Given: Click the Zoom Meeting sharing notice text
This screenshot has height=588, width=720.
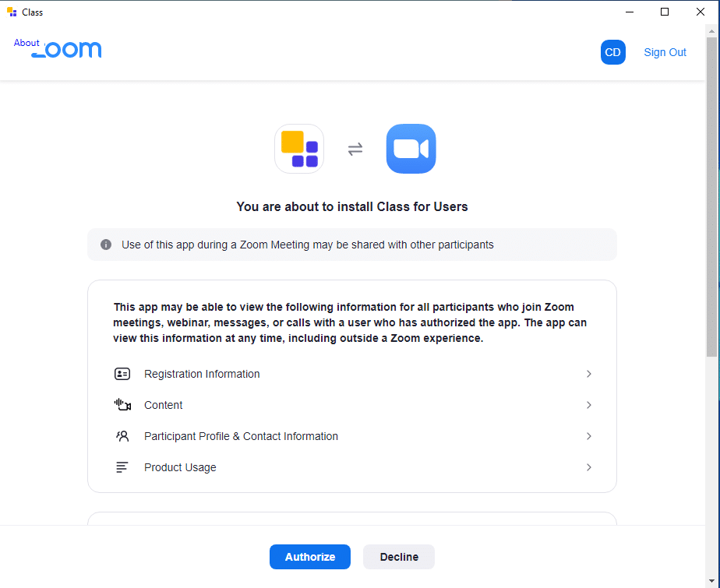Looking at the screenshot, I should pyautogui.click(x=308, y=245).
